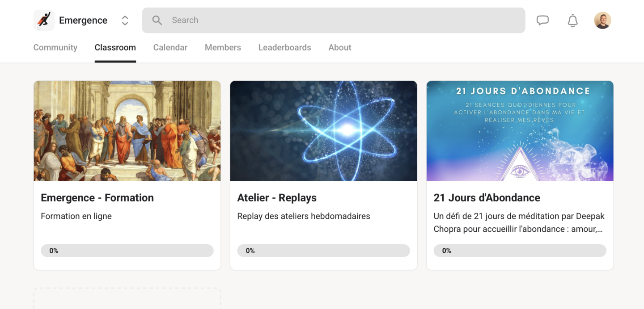Open the group switcher chevron arrows
The height and width of the screenshot is (309, 644).
tap(125, 20)
